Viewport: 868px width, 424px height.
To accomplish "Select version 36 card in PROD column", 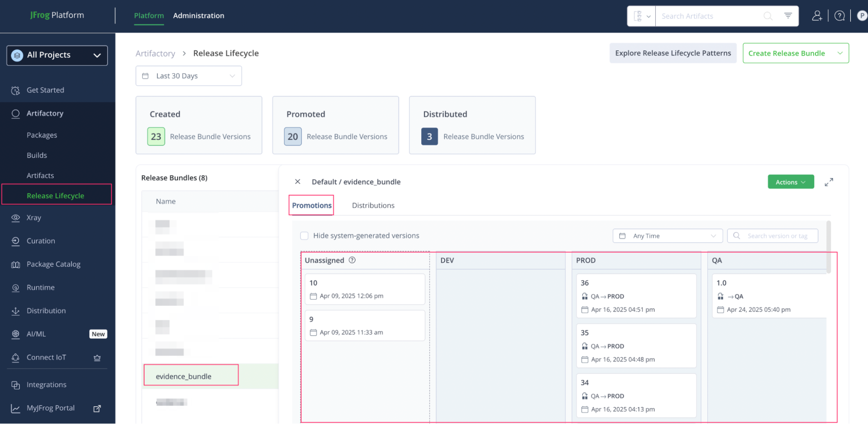I will click(x=636, y=296).
